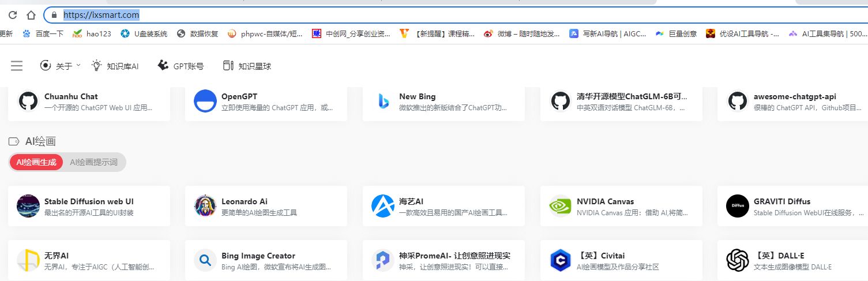Expand the 关于 dropdown chevron
The image size is (868, 281).
click(78, 65)
